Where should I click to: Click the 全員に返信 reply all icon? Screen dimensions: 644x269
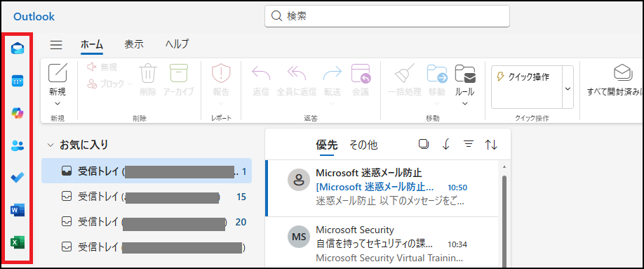(x=297, y=74)
